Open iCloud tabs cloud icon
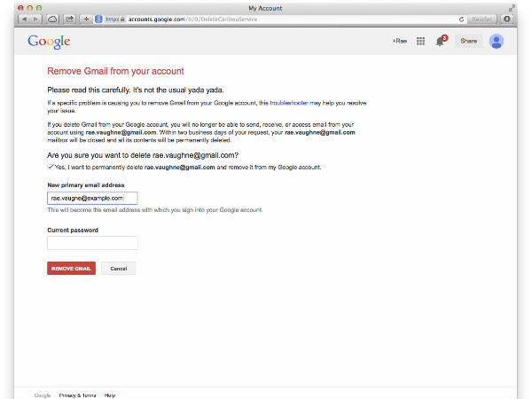 tap(52, 19)
